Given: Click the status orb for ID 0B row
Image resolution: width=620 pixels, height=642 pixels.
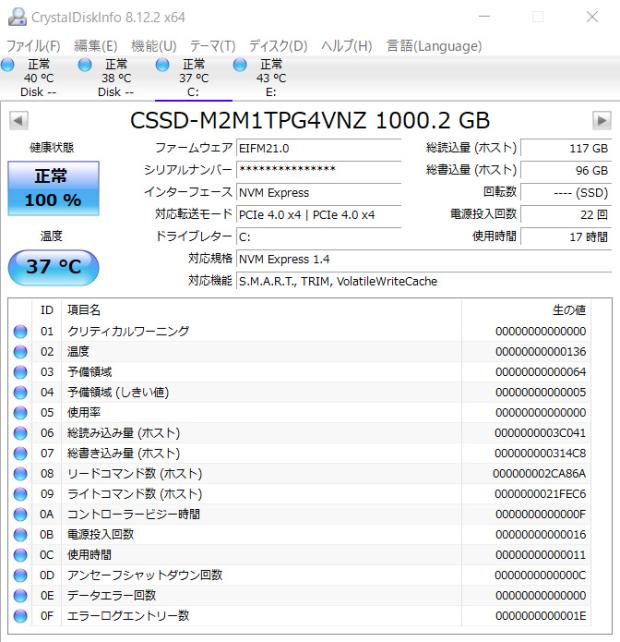Looking at the screenshot, I should coord(20,535).
